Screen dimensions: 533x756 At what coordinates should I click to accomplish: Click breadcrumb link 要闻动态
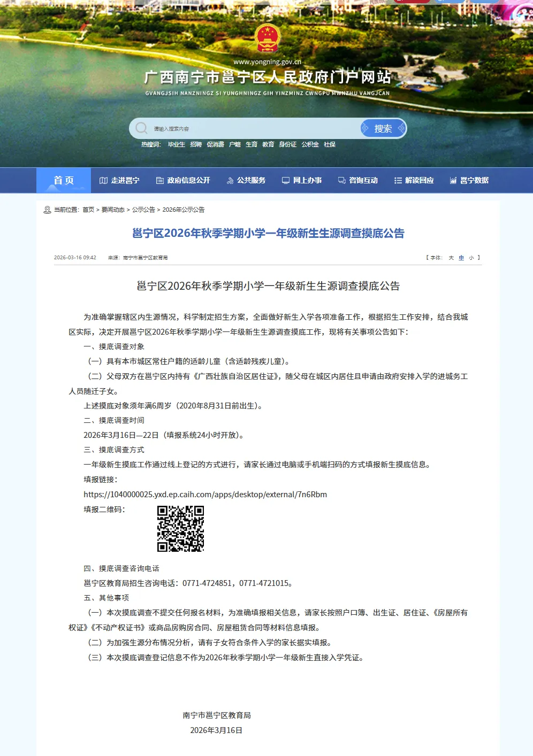click(x=113, y=210)
